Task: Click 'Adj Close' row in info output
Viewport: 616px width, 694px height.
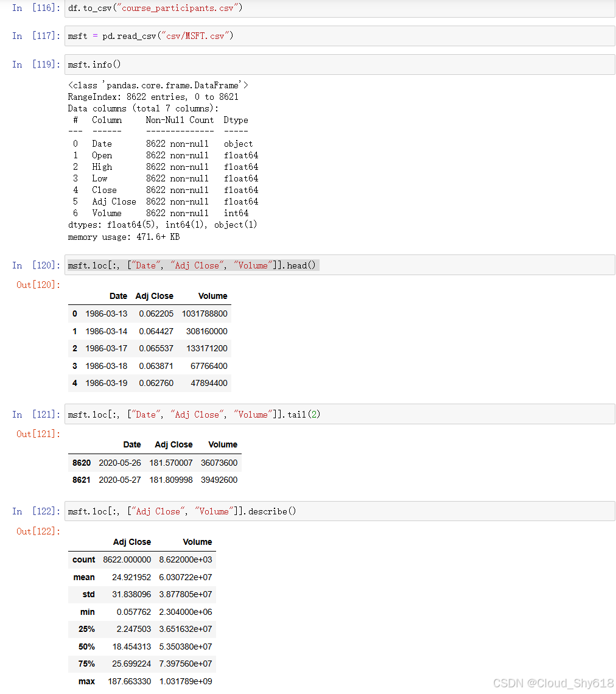Action: point(166,202)
